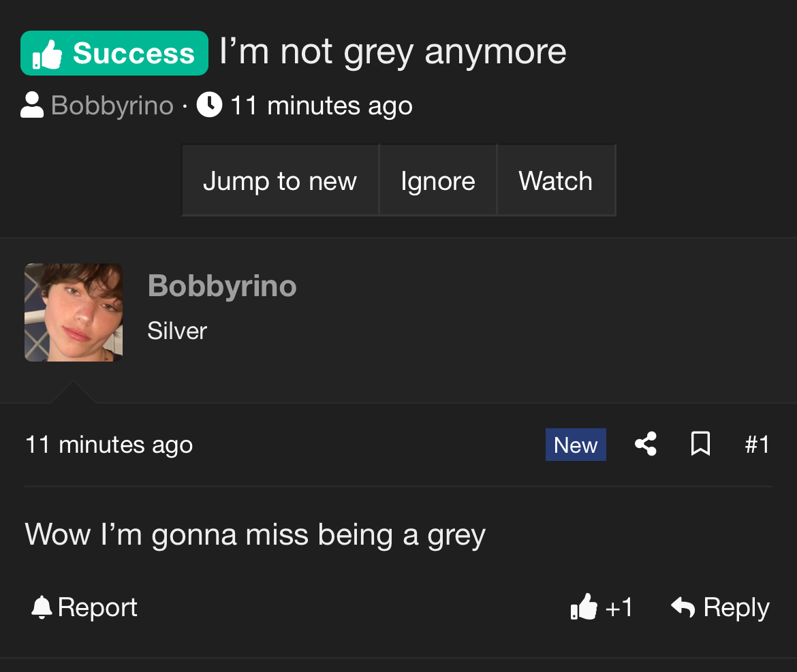This screenshot has height=672, width=797.
Task: Click the green Success thumbs-up badge
Action: pos(114,53)
